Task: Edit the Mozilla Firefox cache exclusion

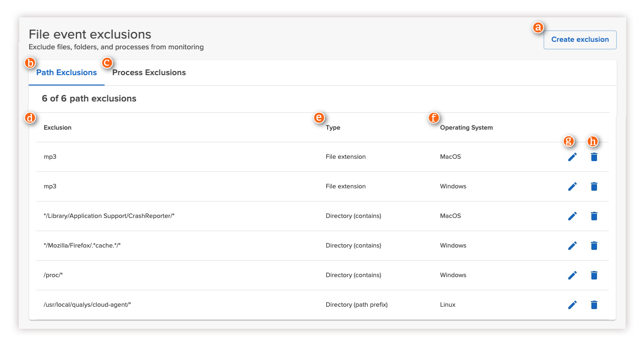Action: (573, 246)
